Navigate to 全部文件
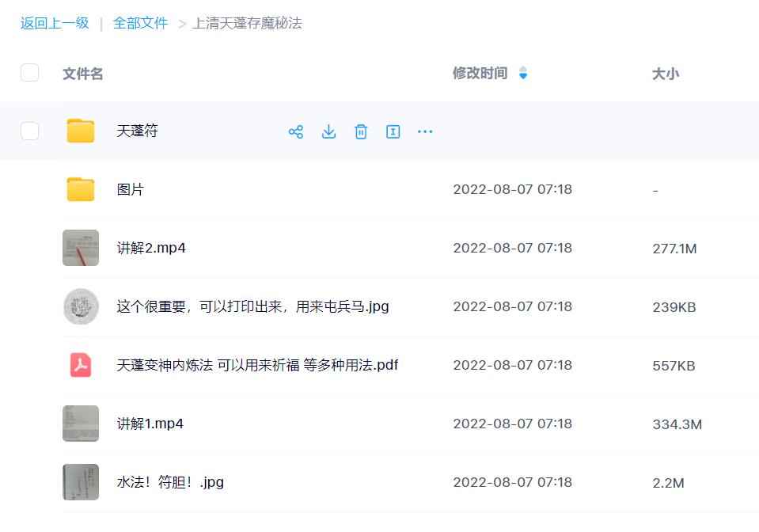Viewport: 759px width, 532px height. click(x=140, y=24)
